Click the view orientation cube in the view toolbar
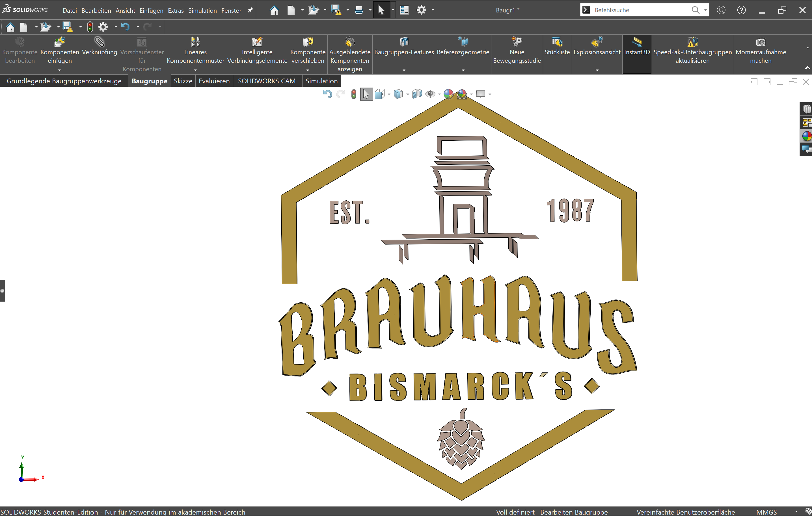The image size is (812, 516). [x=380, y=94]
